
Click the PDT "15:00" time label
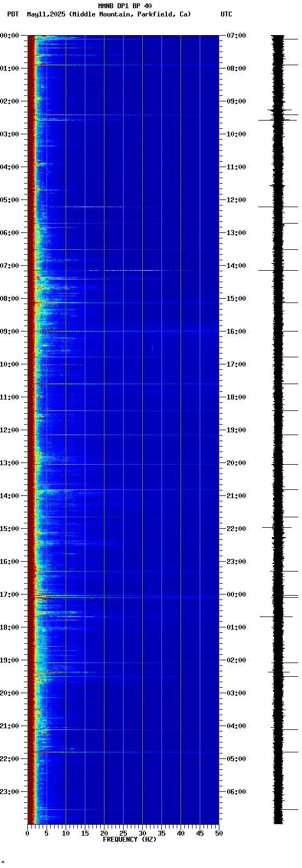[x=9, y=529]
